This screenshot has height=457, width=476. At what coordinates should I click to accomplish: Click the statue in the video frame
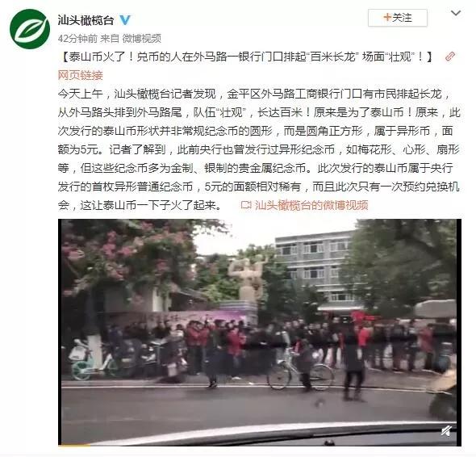(247, 279)
